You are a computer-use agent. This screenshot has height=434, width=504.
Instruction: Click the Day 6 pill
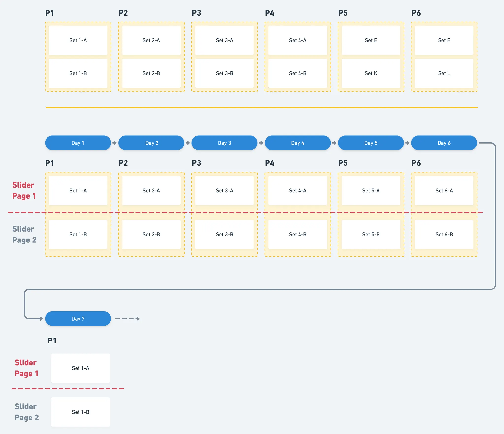tap(444, 143)
